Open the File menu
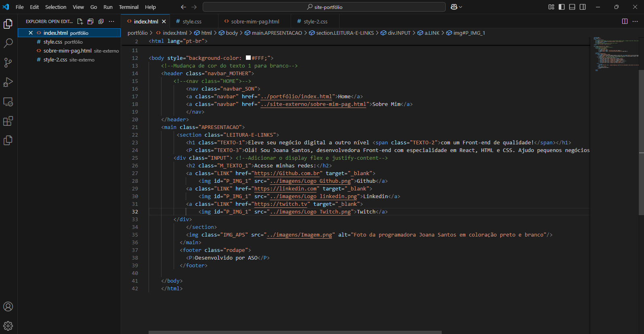Viewport: 644px width, 334px height. pyautogui.click(x=20, y=7)
